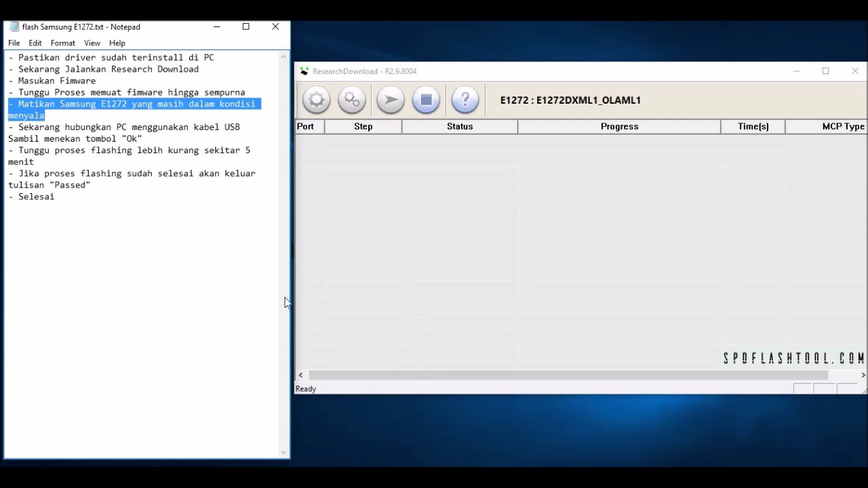This screenshot has height=488, width=868.
Task: Close the ResearchDownload window
Action: click(x=855, y=71)
